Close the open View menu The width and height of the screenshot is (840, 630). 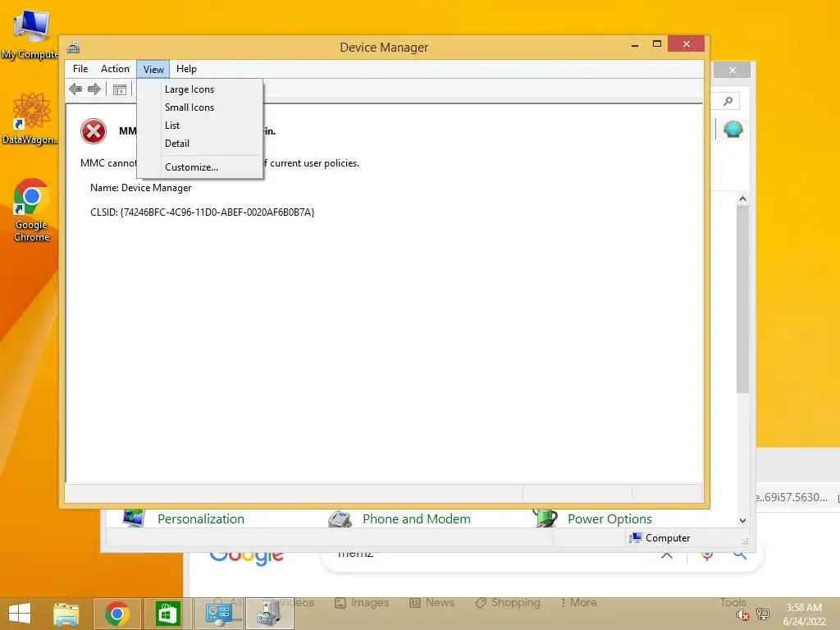click(x=153, y=69)
